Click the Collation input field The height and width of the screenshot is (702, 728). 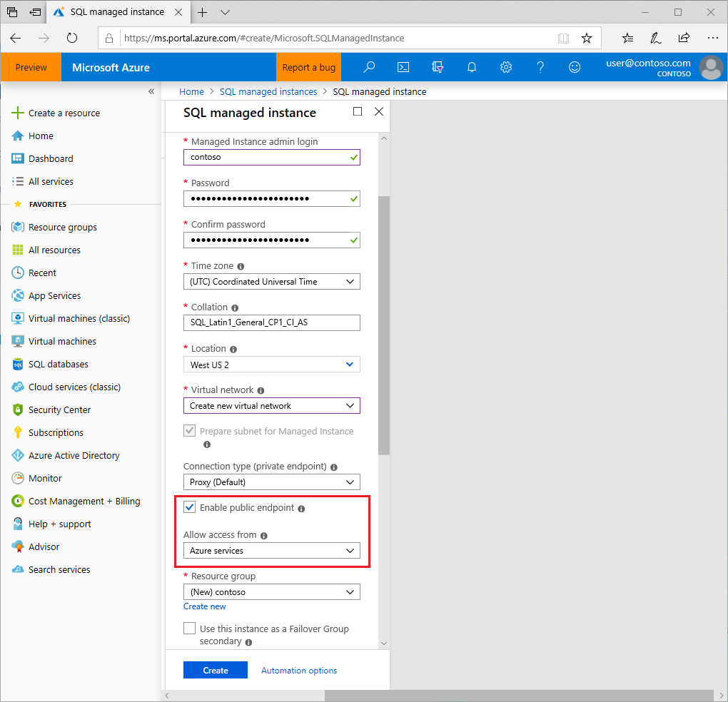pos(272,323)
